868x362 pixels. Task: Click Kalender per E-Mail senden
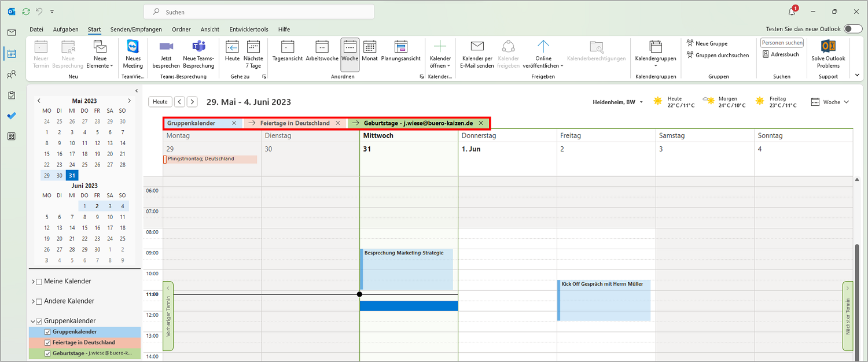477,54
